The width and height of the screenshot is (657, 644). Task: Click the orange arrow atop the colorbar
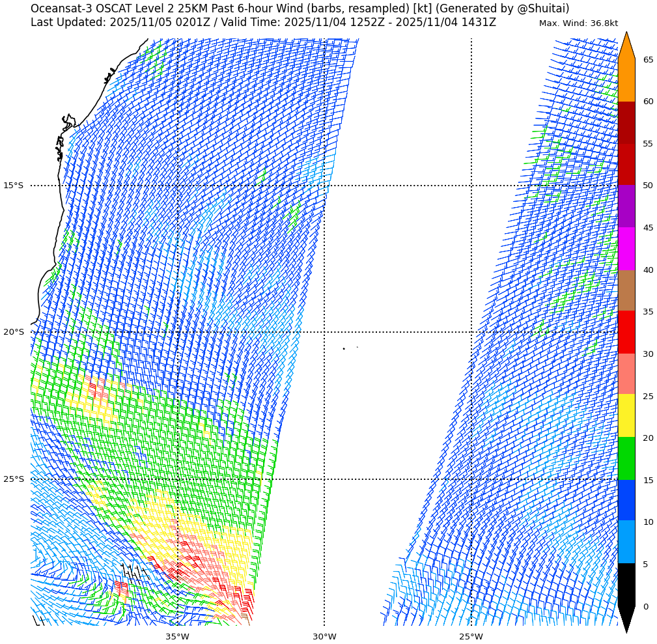point(626,47)
